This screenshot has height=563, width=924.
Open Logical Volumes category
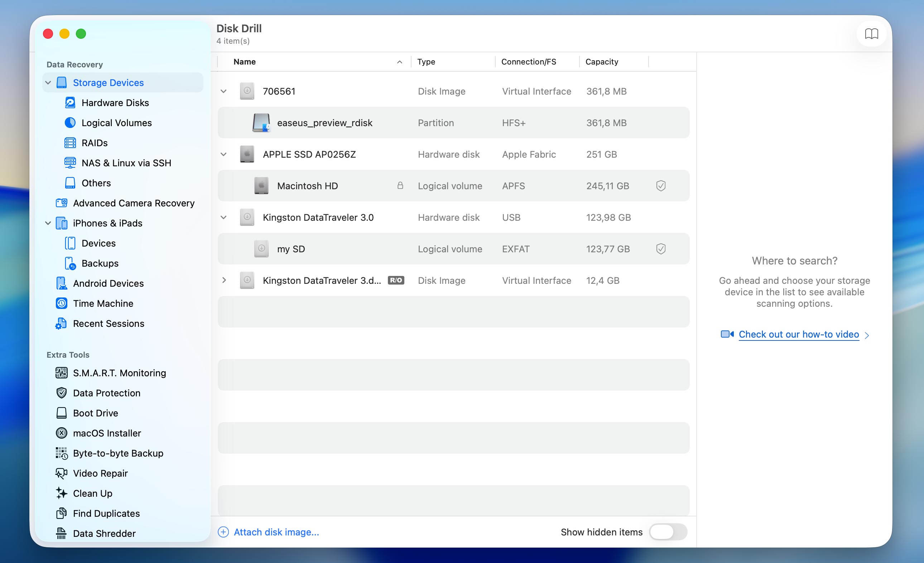[x=117, y=123]
